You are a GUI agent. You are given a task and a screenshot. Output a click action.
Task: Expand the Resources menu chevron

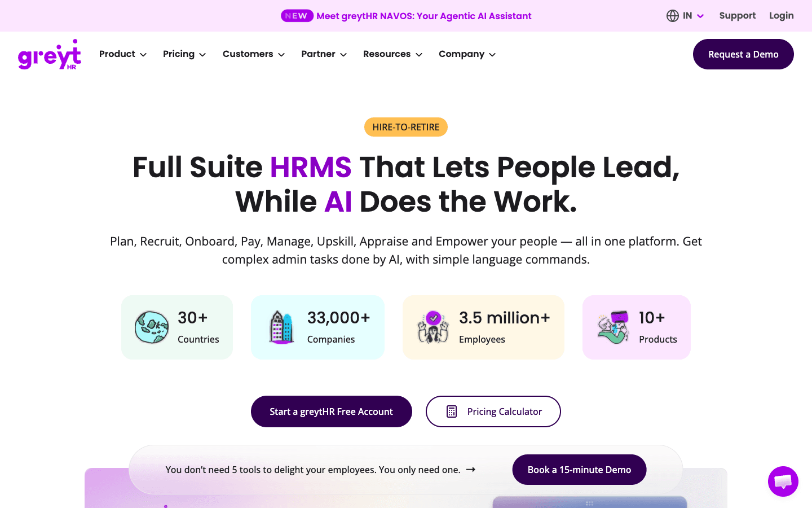point(419,55)
